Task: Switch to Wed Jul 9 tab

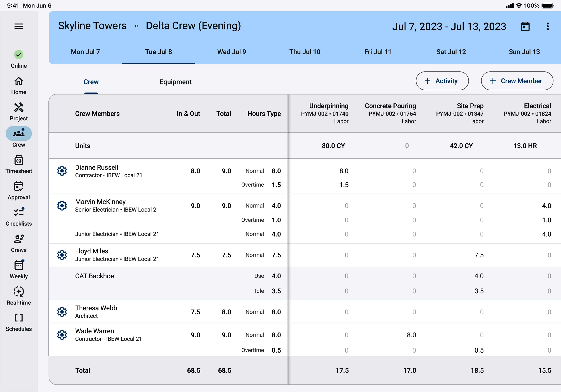Action: click(231, 52)
